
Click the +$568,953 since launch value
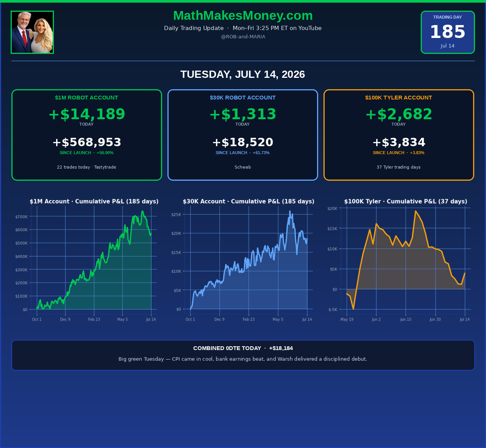(x=87, y=142)
